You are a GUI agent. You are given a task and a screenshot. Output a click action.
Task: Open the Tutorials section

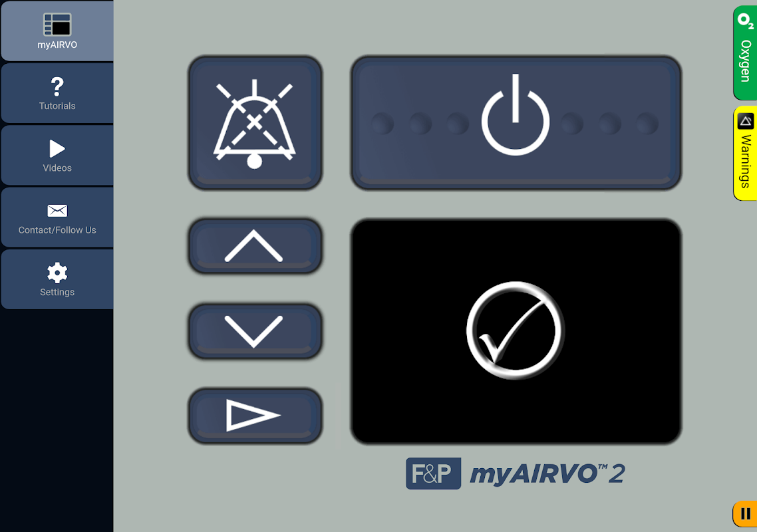[x=57, y=93]
